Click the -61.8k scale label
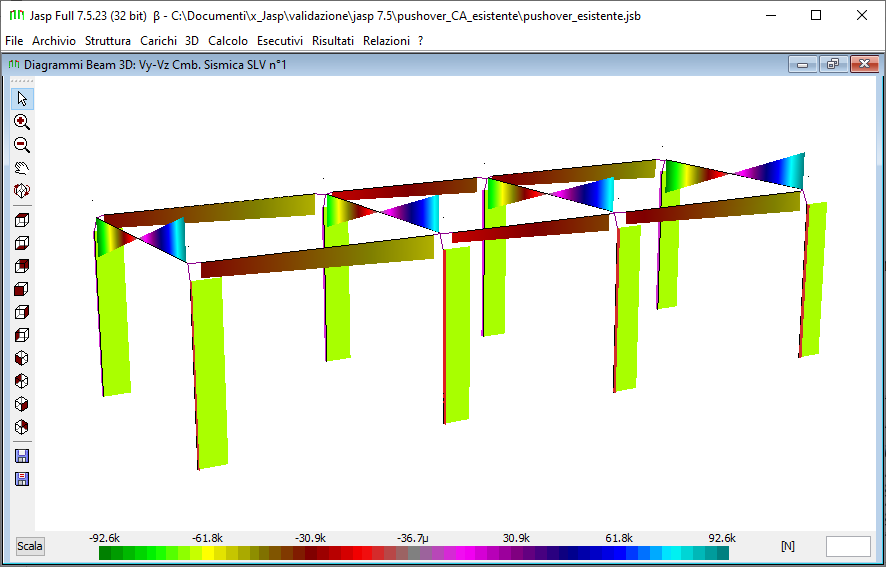Screen dimensions: 886x567 click(x=207, y=538)
